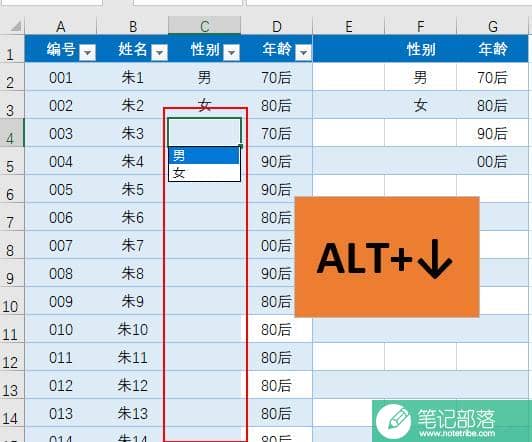Click cell containing 005
Image resolution: width=532 pixels, height=442 pixels.
pyautogui.click(x=61, y=189)
